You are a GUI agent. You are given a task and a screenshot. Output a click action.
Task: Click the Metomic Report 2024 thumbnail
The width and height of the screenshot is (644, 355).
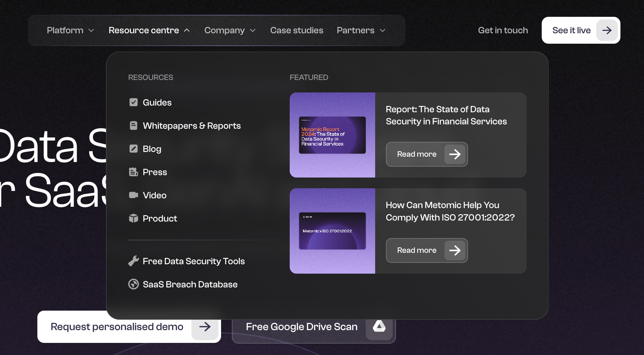332,135
